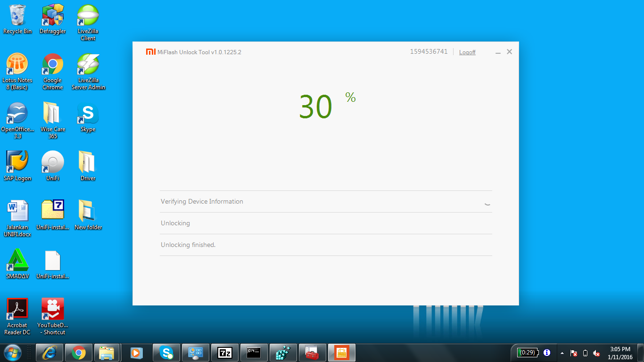Open Google Chrome from the taskbar
This screenshot has height=362, width=644.
pyautogui.click(x=78, y=353)
